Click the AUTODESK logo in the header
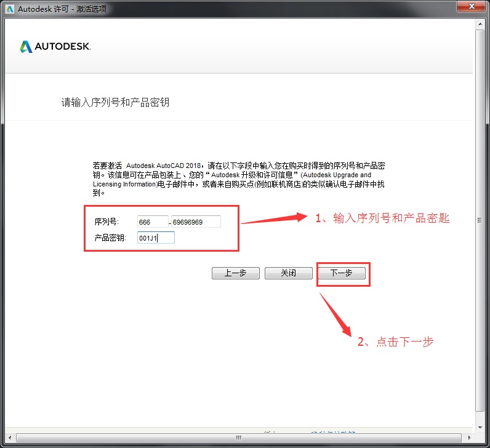 55,47
